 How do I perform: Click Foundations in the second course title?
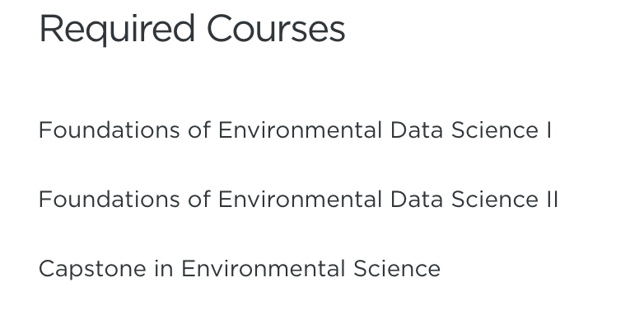[x=110, y=200]
